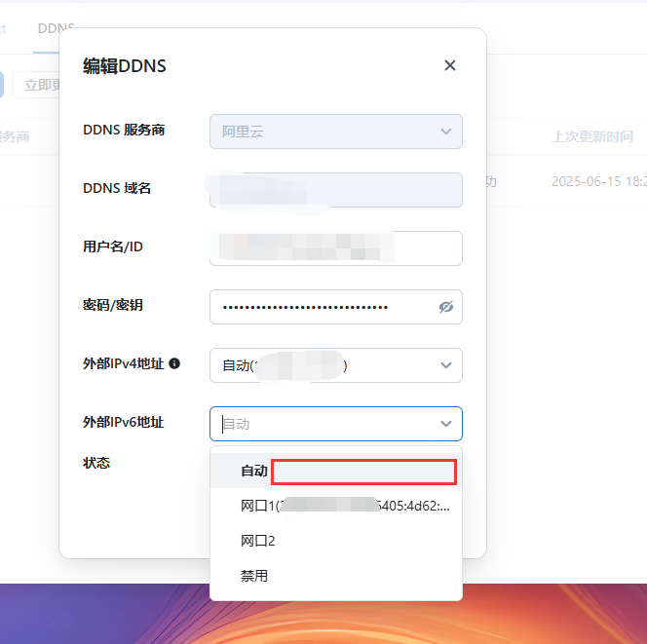Image resolution: width=647 pixels, height=644 pixels.
Task: Select the 自动 option in the list
Action: click(336, 471)
